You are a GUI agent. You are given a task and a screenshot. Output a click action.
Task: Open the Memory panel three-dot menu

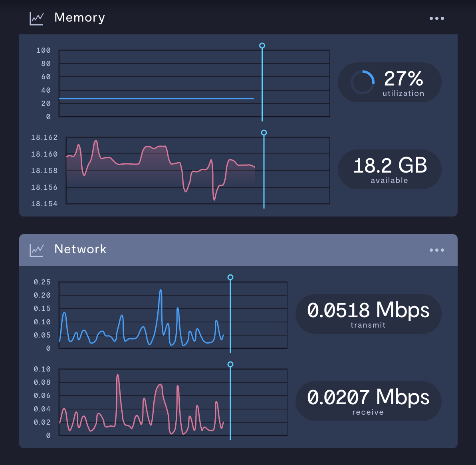point(436,18)
